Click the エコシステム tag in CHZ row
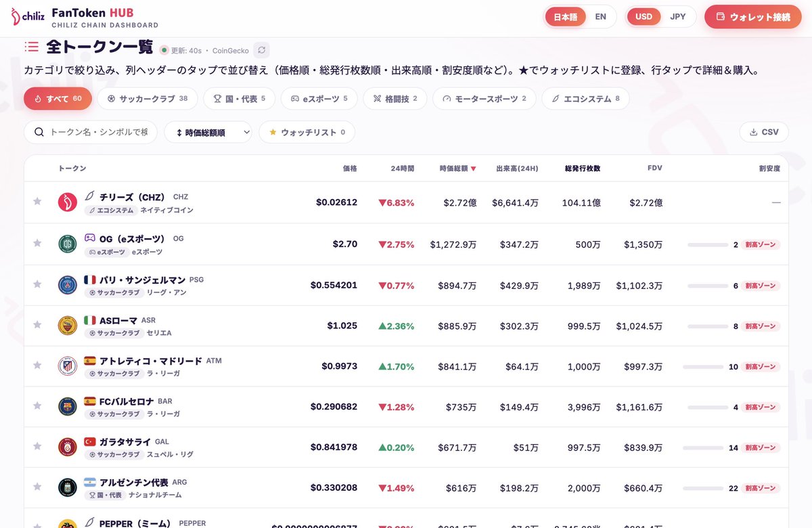 click(110, 211)
